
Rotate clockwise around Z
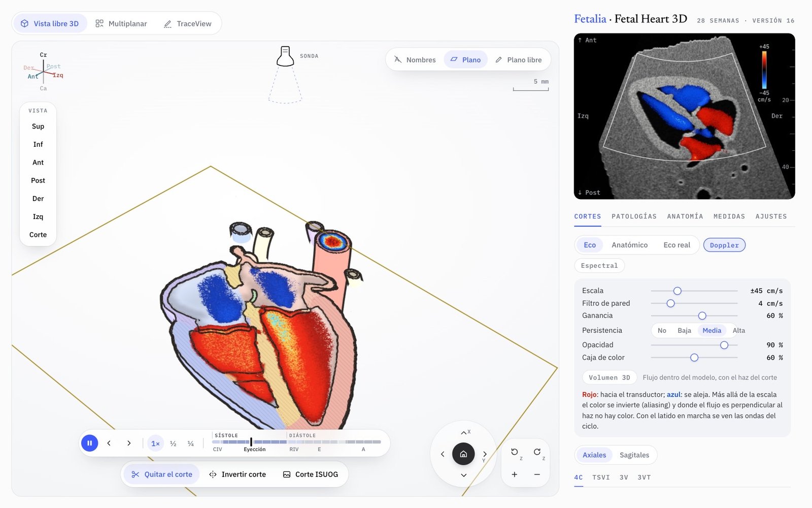pyautogui.click(x=537, y=452)
